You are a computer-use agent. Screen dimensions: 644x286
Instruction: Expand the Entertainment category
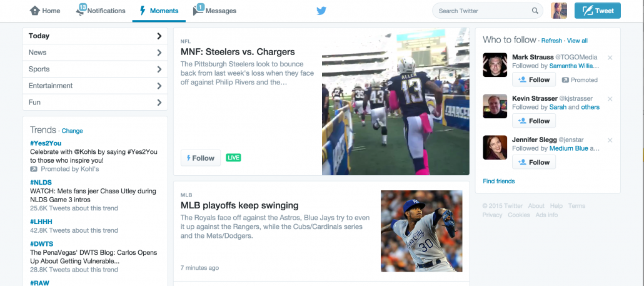coord(95,86)
